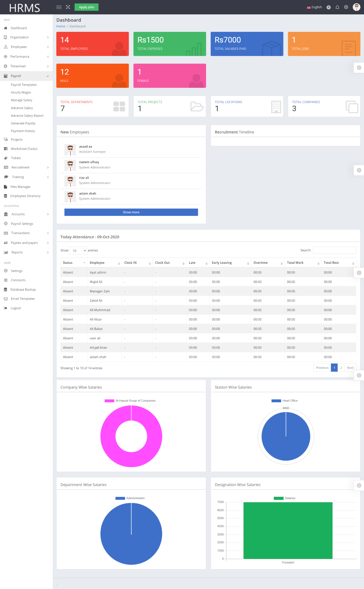The image size is (364, 589).
Task: Click the Total Departments grid icon
Action: (119, 106)
